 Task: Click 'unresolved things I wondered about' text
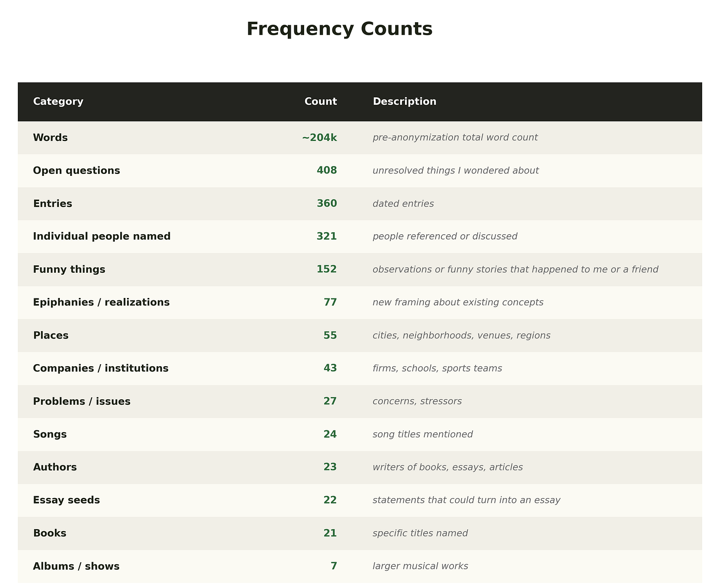[456, 171]
